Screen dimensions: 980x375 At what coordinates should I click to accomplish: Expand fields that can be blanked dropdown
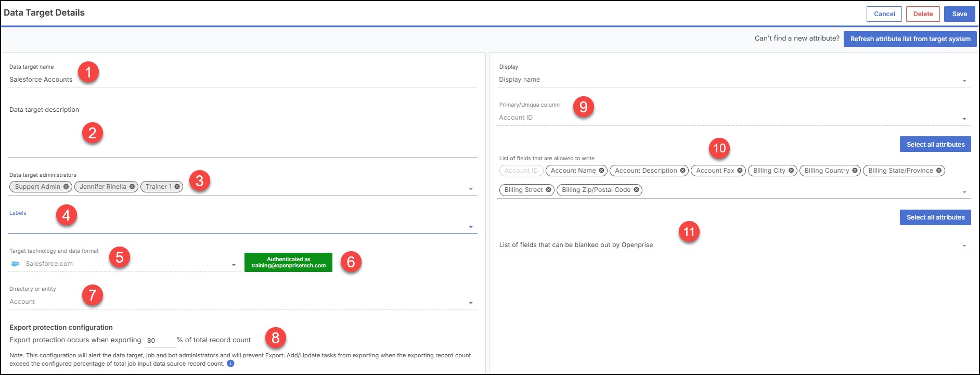click(x=964, y=245)
